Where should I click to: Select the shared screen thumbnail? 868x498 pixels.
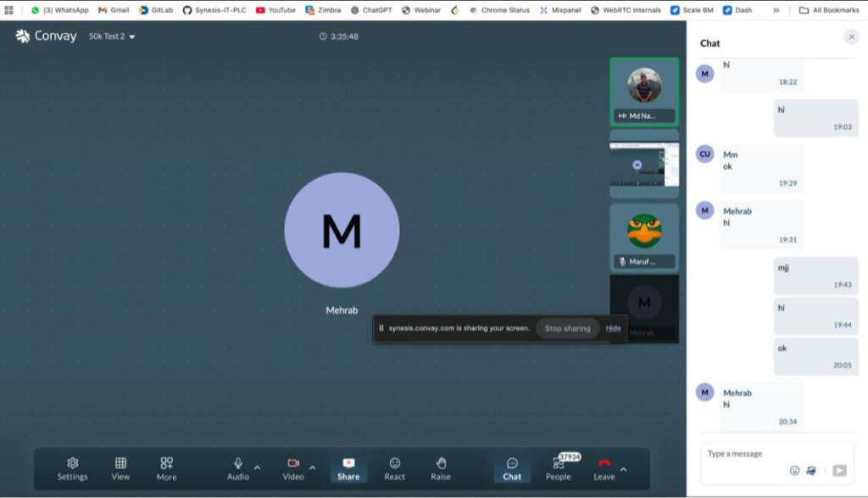tap(644, 163)
